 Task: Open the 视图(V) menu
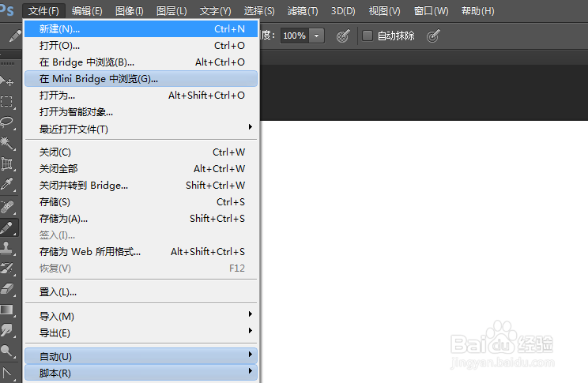pyautogui.click(x=385, y=11)
